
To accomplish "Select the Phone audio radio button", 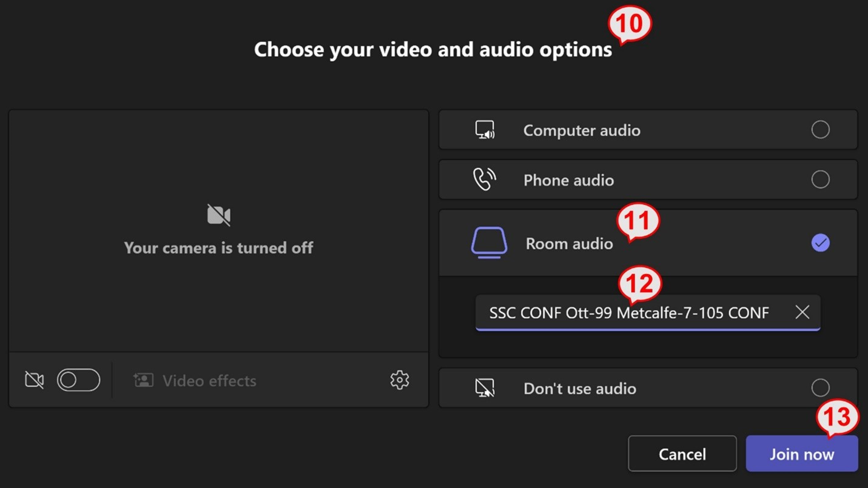I will tap(820, 179).
